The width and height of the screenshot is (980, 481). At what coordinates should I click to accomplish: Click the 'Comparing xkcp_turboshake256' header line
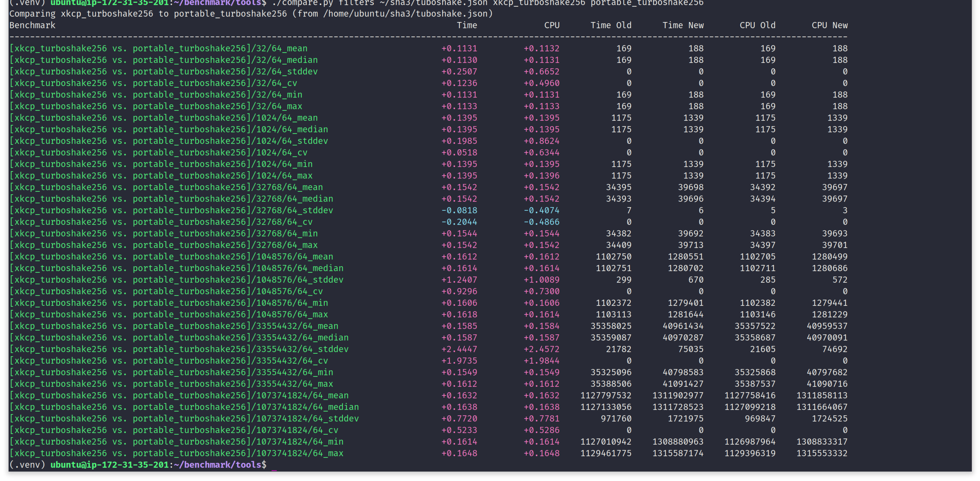tap(251, 14)
